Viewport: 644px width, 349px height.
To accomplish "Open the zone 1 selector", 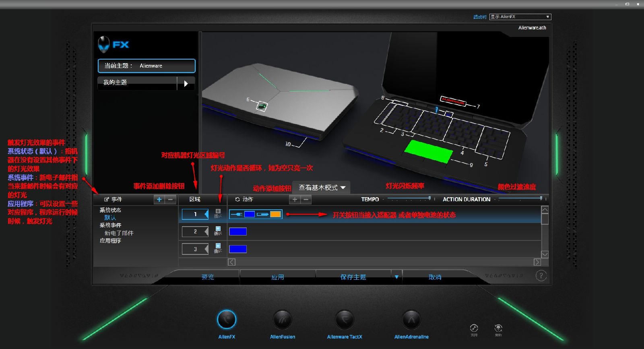I will coord(195,214).
